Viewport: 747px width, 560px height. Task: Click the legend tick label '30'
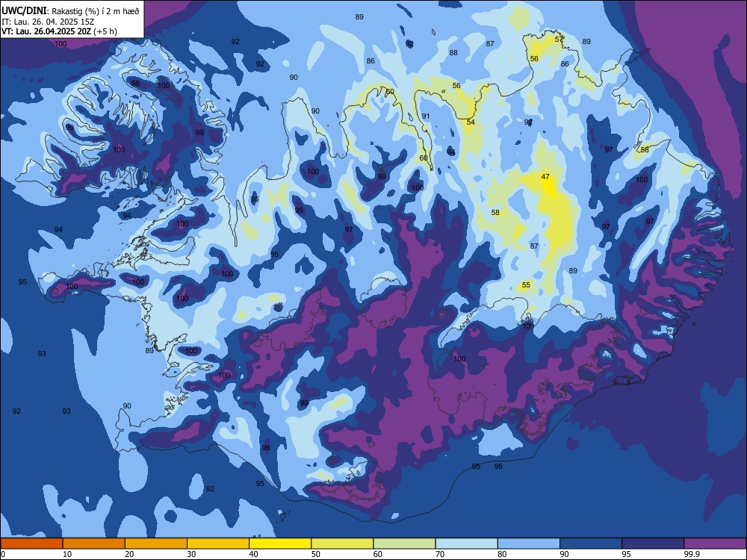(191, 554)
